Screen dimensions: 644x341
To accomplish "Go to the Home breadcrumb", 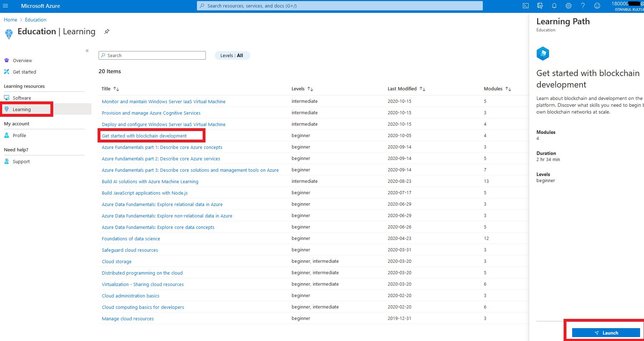I will click(x=10, y=20).
